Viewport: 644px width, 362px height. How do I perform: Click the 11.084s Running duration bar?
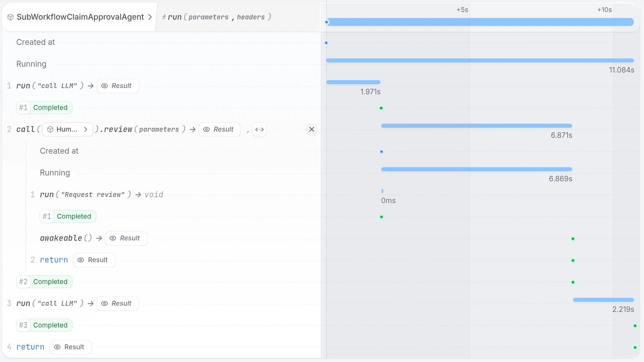click(480, 60)
